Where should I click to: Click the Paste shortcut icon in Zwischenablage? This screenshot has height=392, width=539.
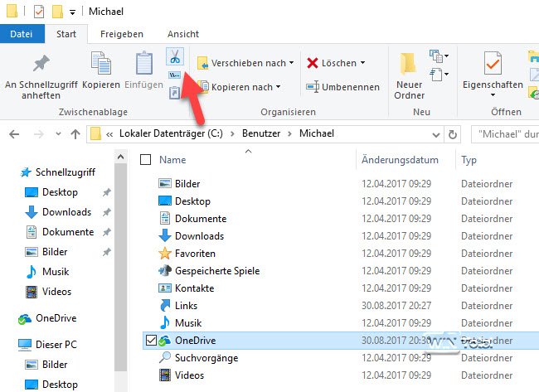click(x=175, y=93)
